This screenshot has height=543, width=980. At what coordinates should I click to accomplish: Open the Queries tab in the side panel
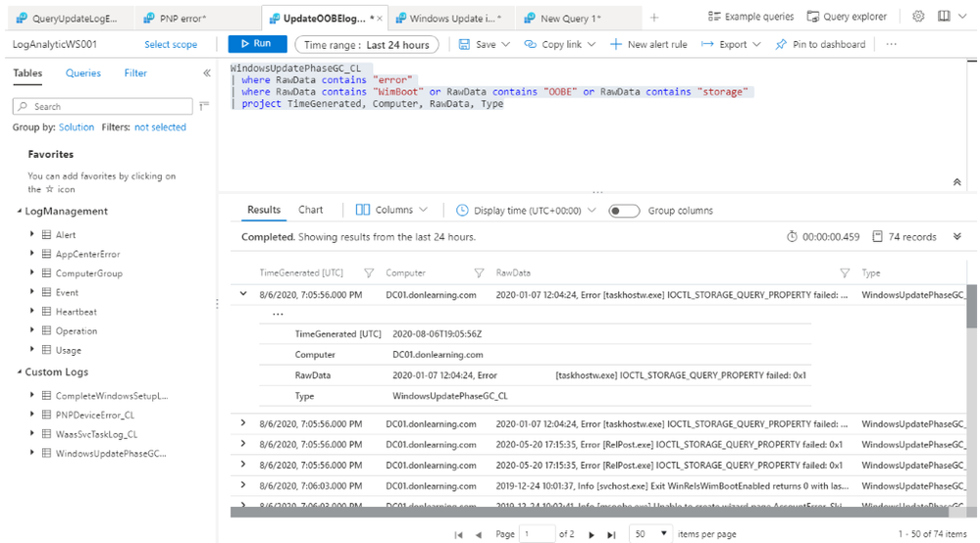pyautogui.click(x=83, y=74)
